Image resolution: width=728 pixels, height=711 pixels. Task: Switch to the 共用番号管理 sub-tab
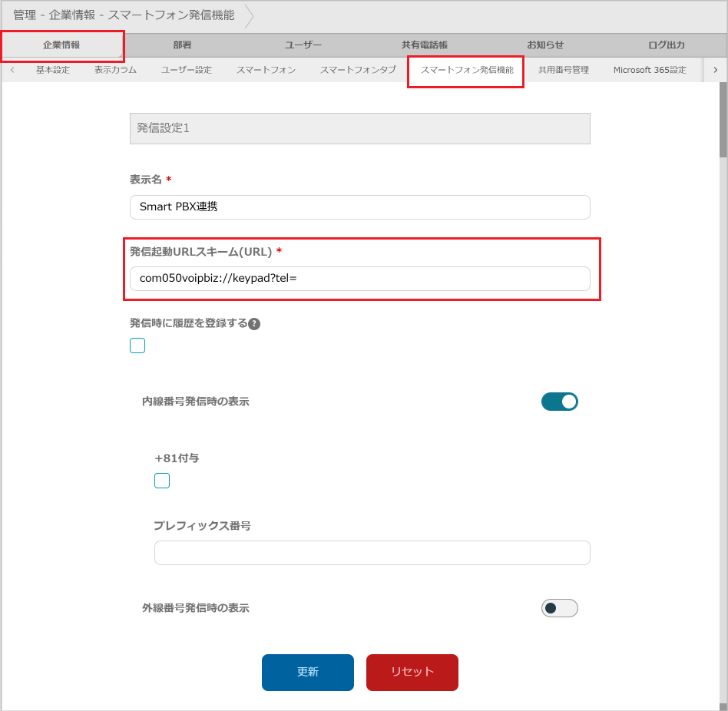point(562,70)
